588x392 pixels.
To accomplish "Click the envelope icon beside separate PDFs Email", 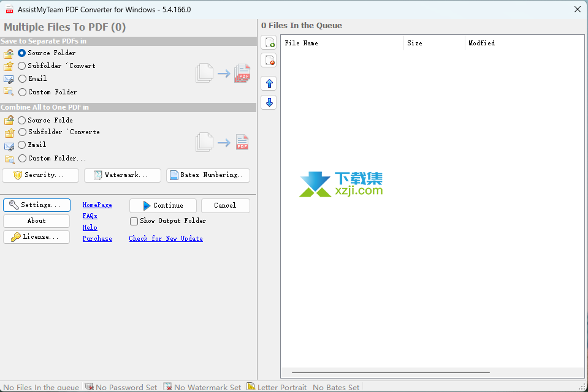I will 9,80.
